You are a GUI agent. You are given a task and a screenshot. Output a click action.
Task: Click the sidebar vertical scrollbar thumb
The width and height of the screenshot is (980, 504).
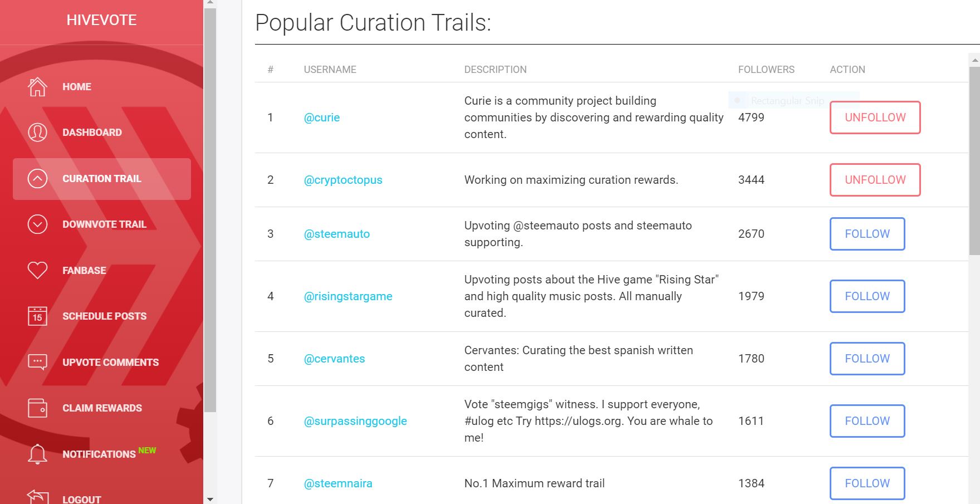[210, 210]
